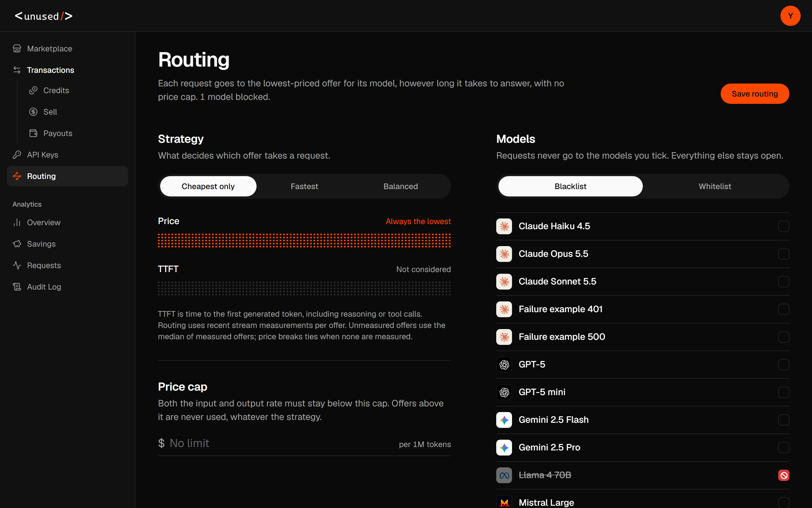Click the unused logo in header
Image resolution: width=812 pixels, height=508 pixels.
coord(44,16)
